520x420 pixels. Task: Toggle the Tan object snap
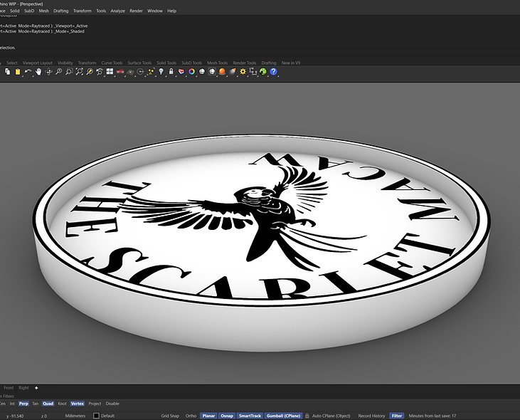point(35,404)
